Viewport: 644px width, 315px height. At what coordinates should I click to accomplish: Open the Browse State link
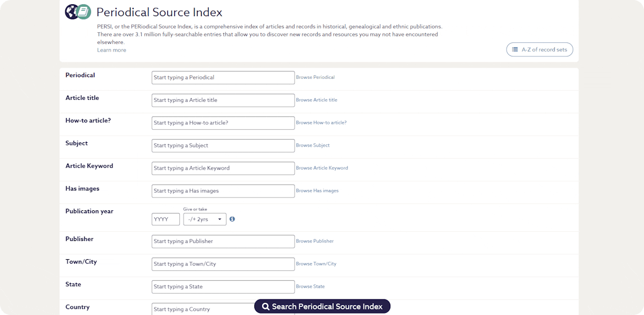coord(310,287)
